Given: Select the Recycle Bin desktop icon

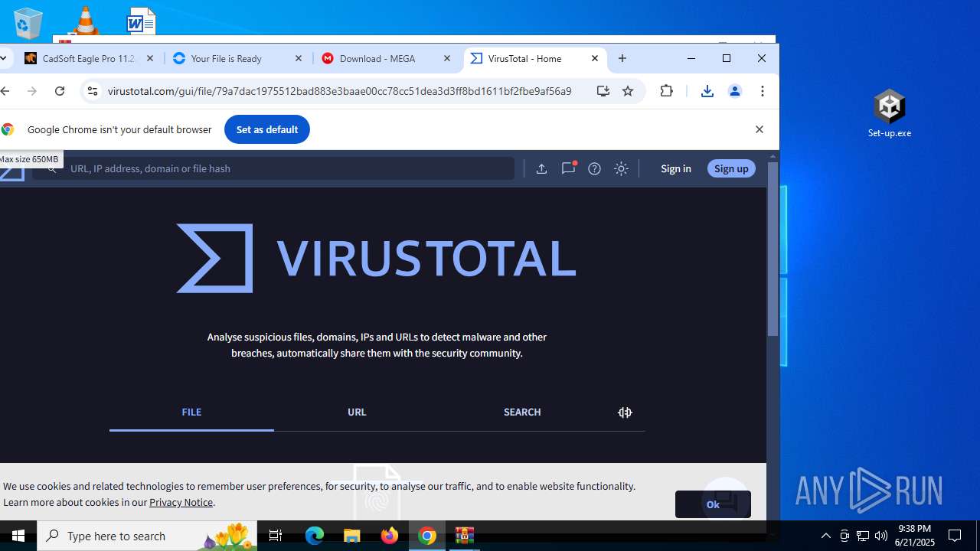Looking at the screenshot, I should pos(28,23).
